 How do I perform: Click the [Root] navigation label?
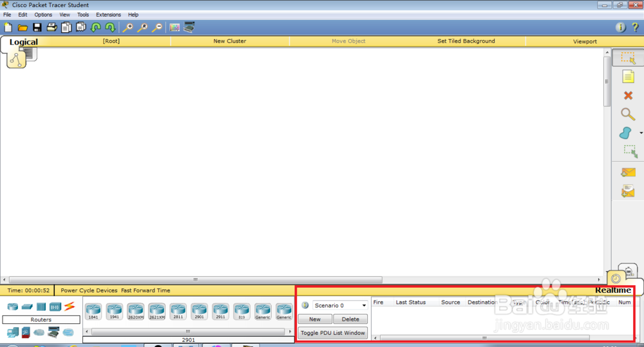pos(111,41)
